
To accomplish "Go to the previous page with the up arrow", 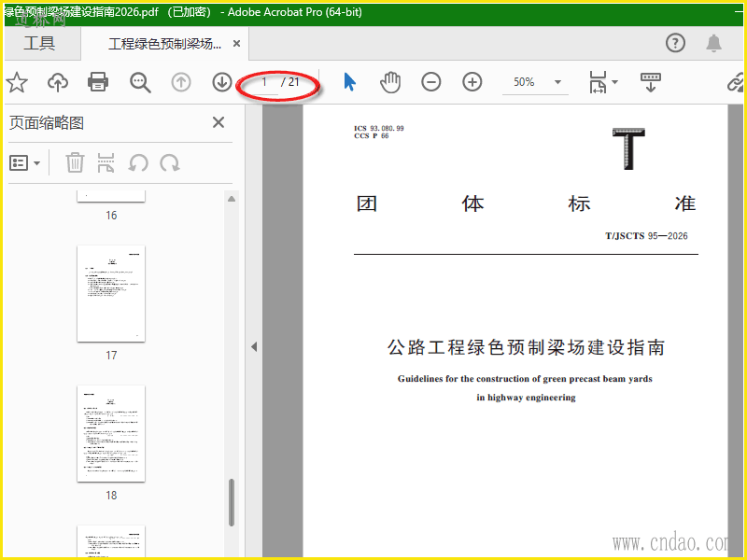I will tap(181, 82).
